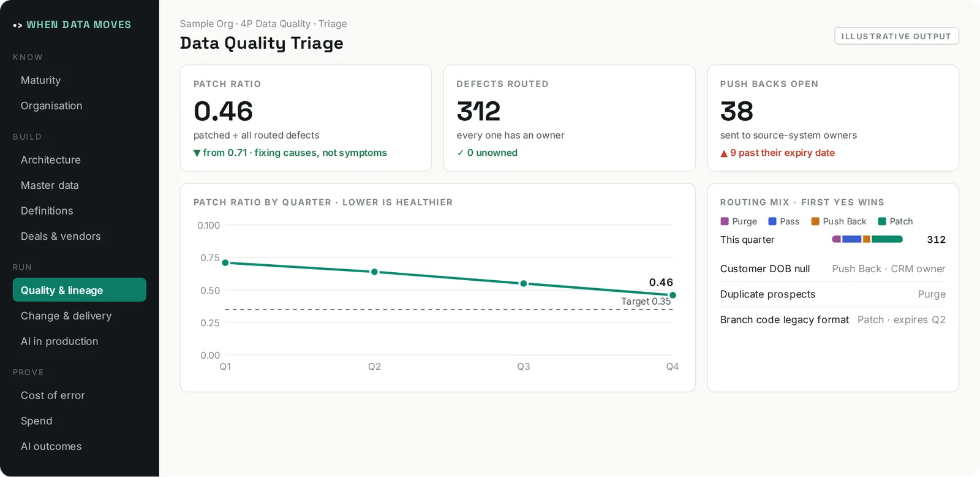The image size is (980, 477).
Task: Click the Customer DOB null row
Action: [833, 269]
